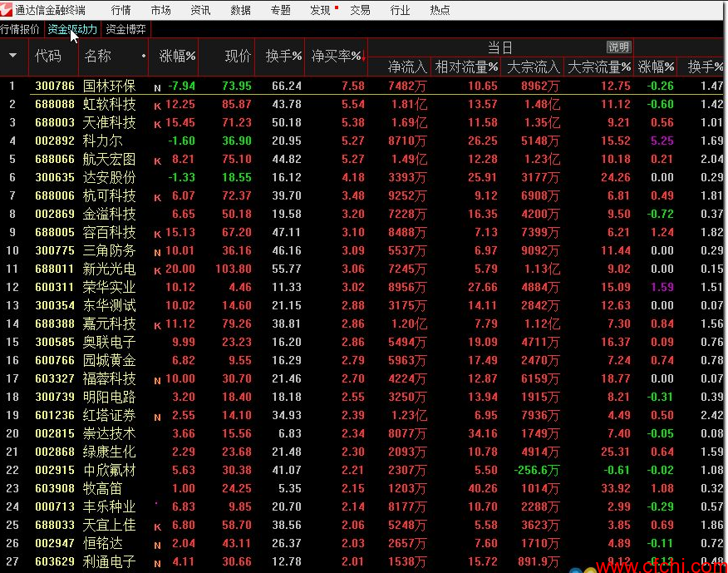Sort by 大宗流入 column header

point(533,67)
